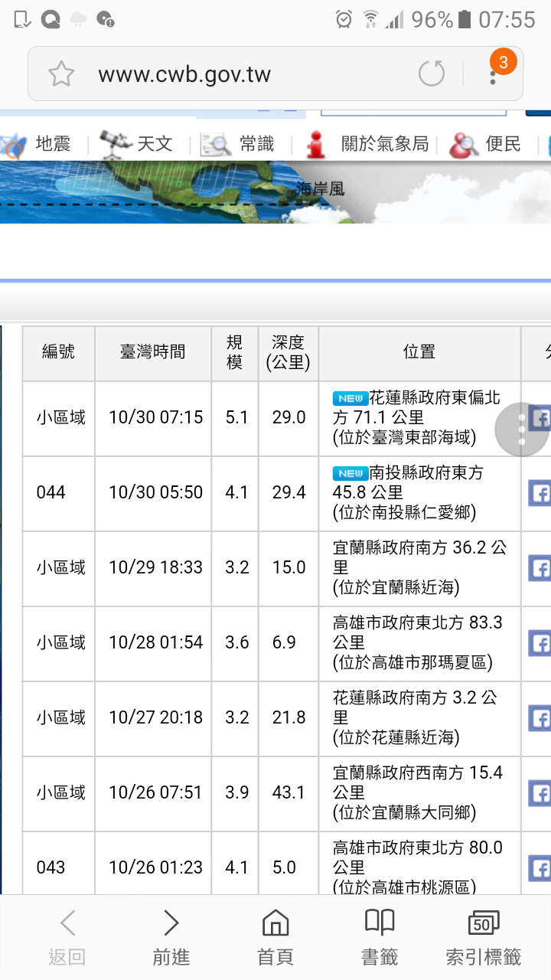Open browser menu with three dots

[x=493, y=73]
